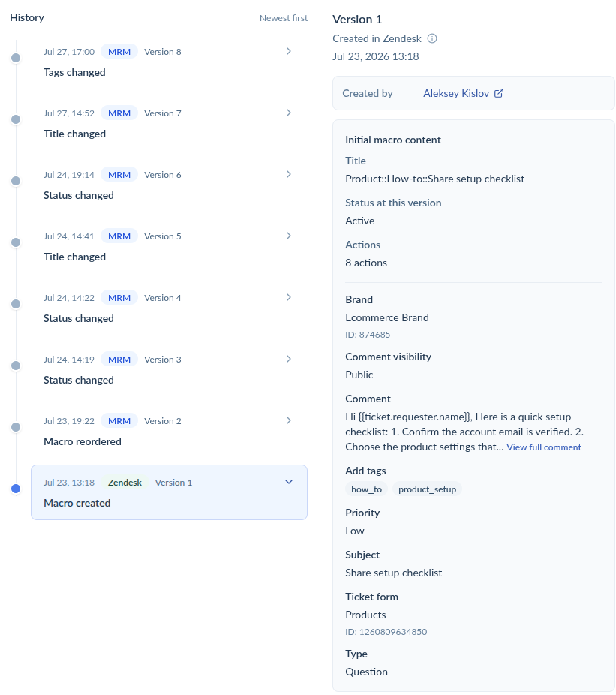Click the Version 3 timeline dot
The width and height of the screenshot is (616, 695).
16,366
